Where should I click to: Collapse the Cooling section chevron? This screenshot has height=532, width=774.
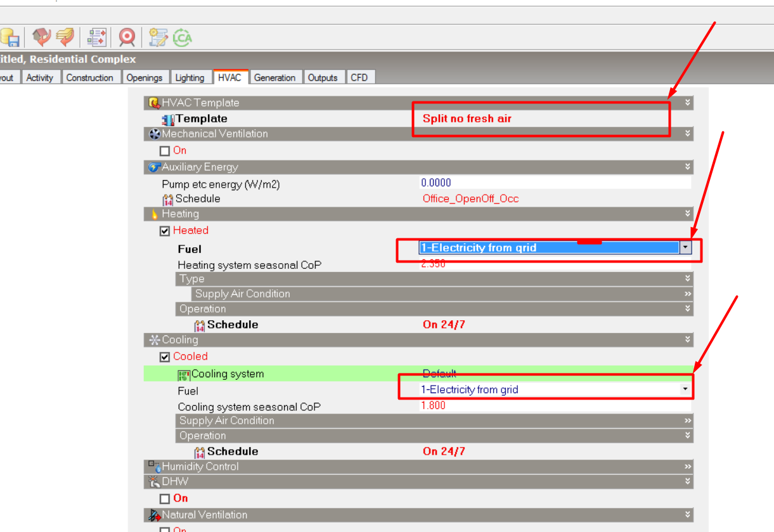(687, 340)
